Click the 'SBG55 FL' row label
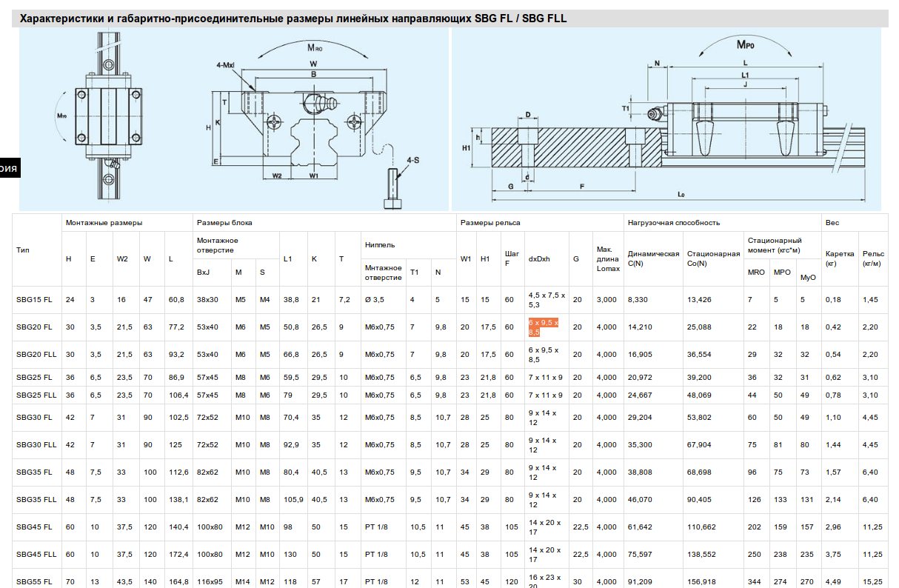The height and width of the screenshot is (588, 899). click(34, 582)
